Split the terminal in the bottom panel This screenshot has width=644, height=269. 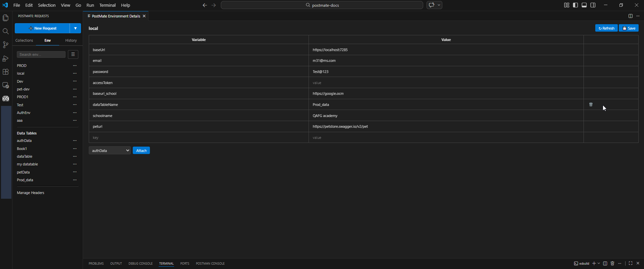(x=605, y=263)
